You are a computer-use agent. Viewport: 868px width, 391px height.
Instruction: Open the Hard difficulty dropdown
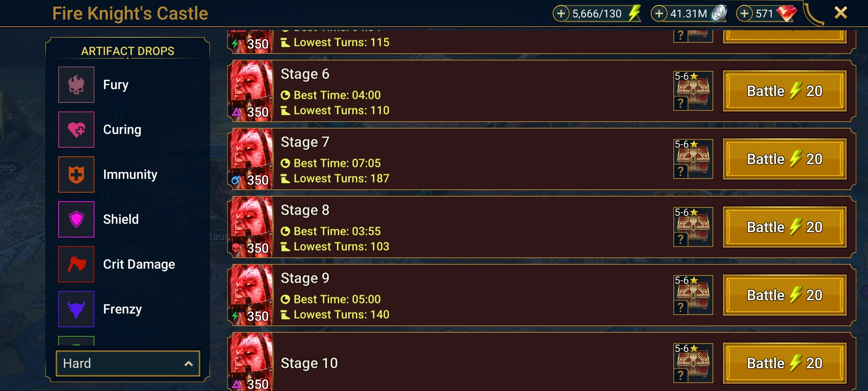[128, 363]
